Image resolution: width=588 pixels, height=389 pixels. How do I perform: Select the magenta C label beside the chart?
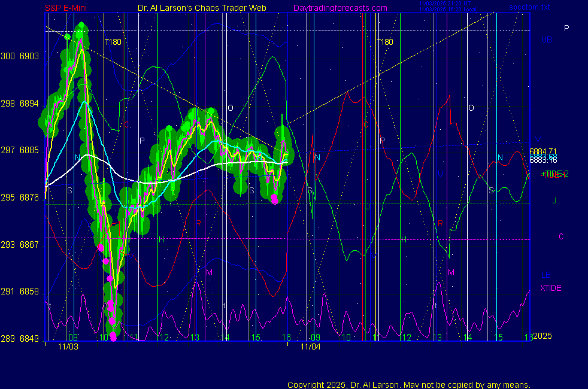[x=561, y=236]
